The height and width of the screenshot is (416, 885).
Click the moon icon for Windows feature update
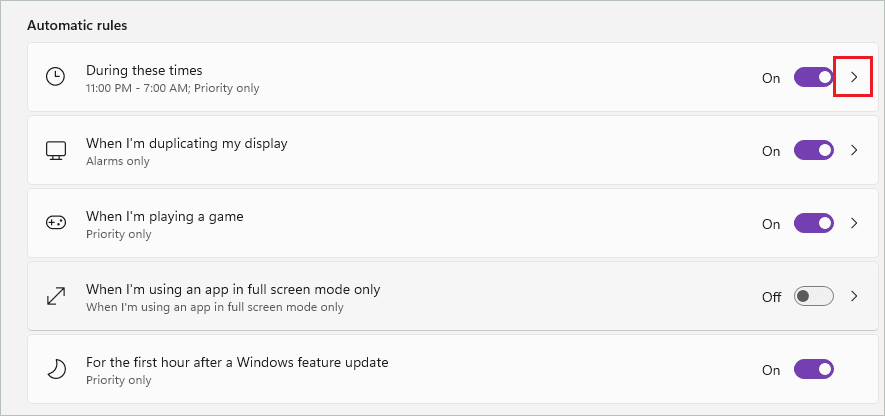coord(56,370)
